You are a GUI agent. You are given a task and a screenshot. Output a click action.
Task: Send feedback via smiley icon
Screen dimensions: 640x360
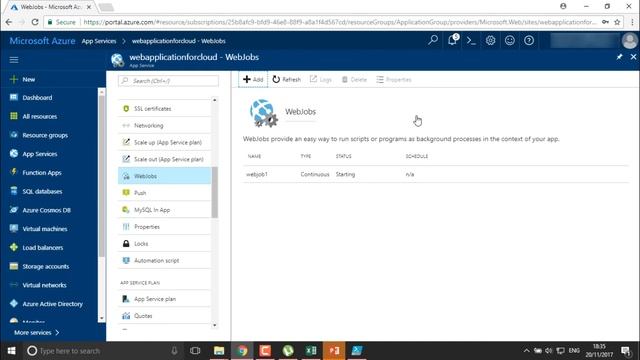(509, 40)
